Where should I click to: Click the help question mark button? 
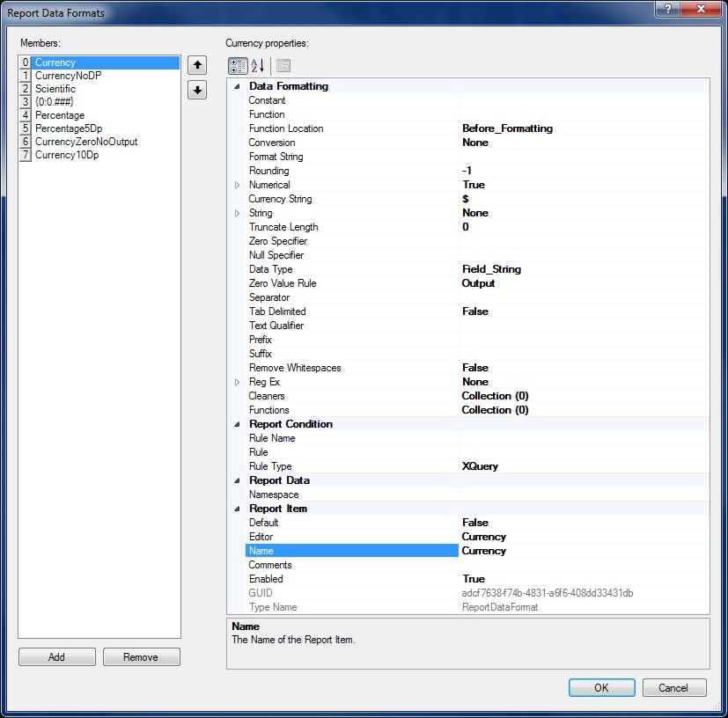click(x=669, y=8)
